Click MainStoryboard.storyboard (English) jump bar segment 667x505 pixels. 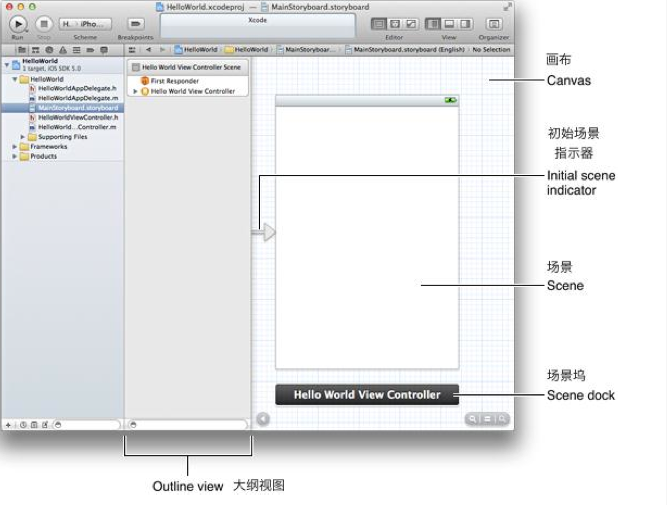(x=405, y=50)
